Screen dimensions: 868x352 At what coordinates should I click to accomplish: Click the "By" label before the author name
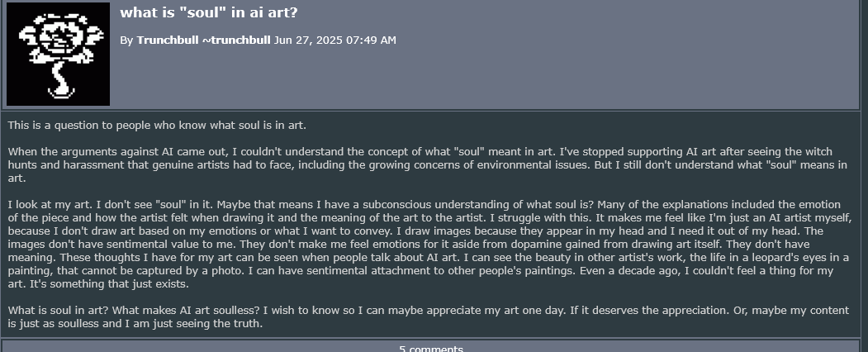[x=126, y=40]
